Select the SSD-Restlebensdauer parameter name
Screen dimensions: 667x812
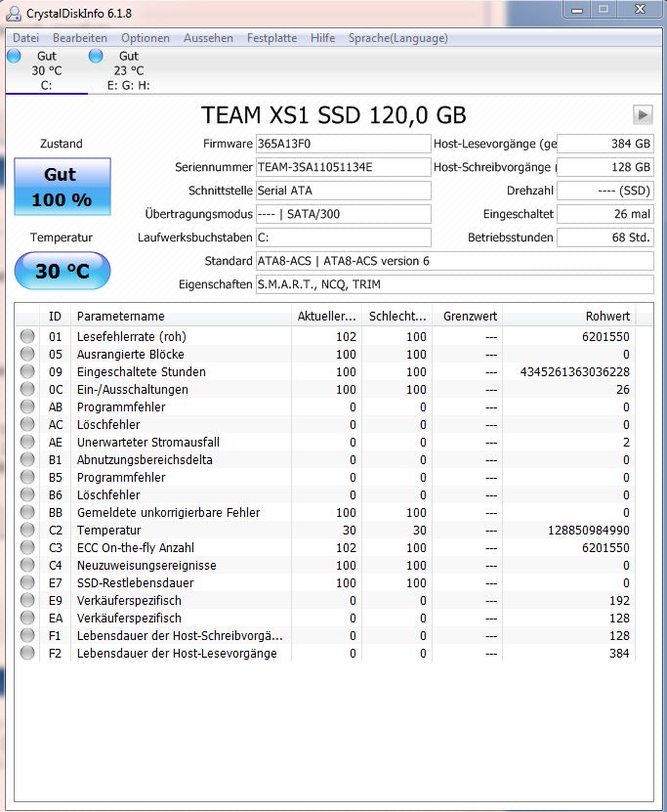coord(135,583)
